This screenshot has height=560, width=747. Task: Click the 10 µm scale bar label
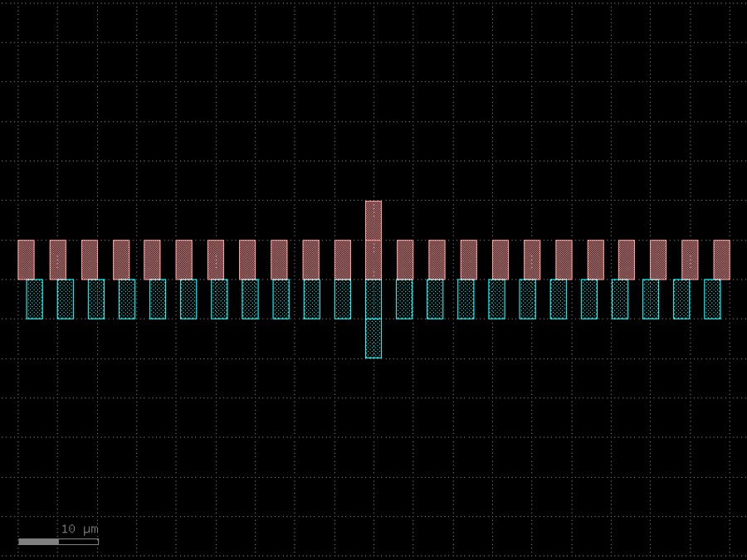pos(80,529)
